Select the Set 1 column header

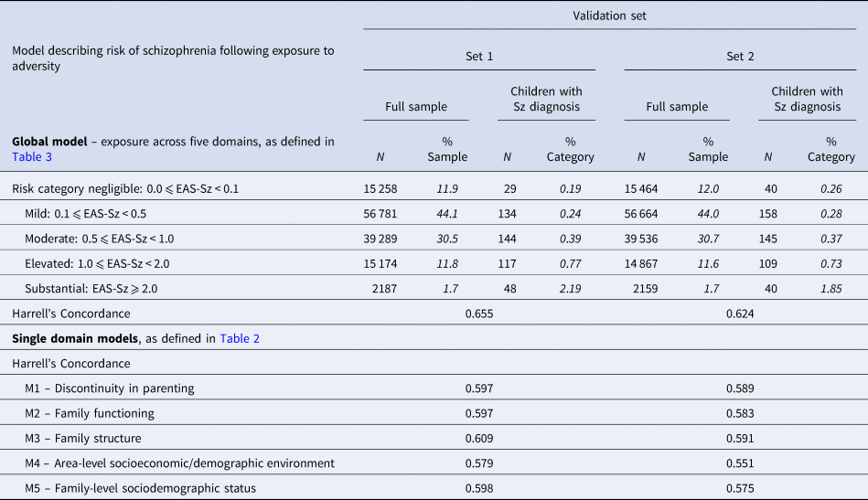click(479, 57)
